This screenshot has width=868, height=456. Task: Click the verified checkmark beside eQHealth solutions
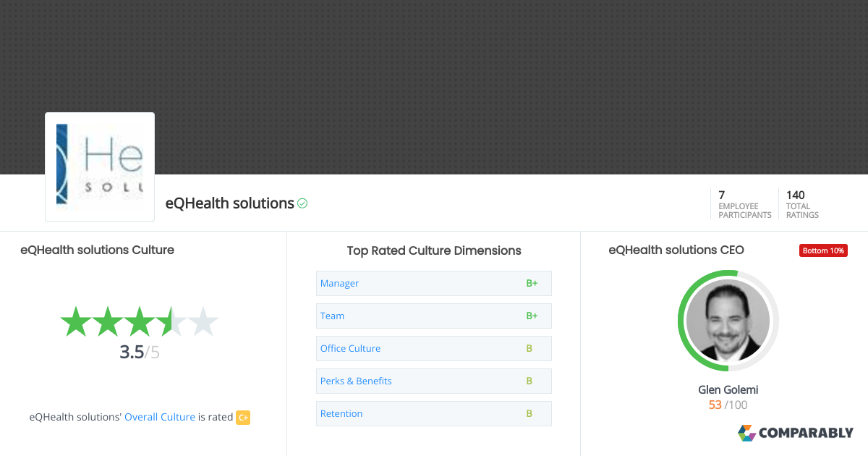tap(302, 203)
